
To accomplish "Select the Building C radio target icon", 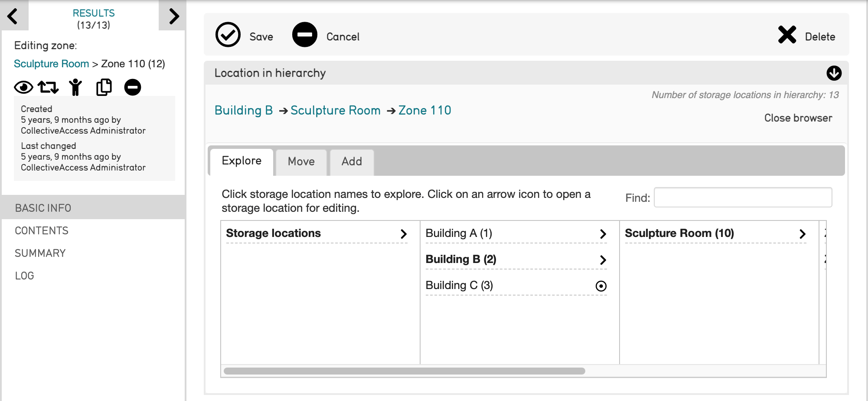I will (601, 286).
